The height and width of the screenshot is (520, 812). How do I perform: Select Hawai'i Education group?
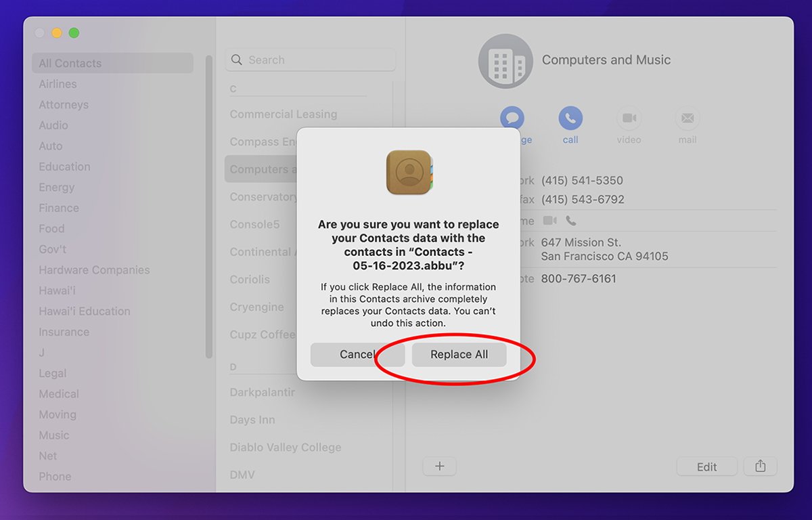85,311
